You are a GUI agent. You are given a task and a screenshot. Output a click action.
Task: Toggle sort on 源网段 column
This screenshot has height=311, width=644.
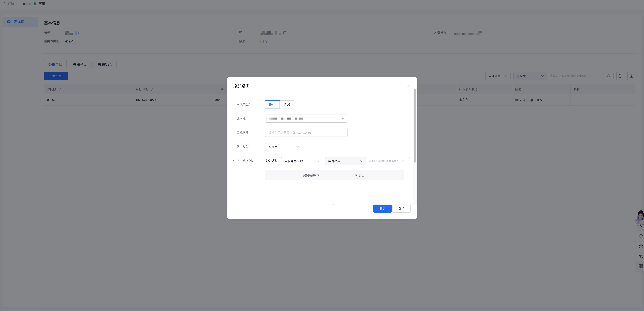(60, 89)
